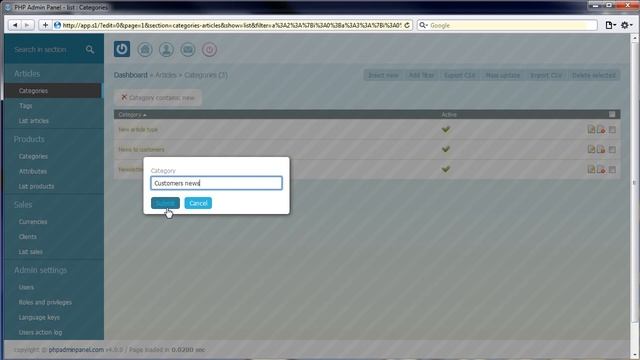Click the Import CSV button

(546, 75)
